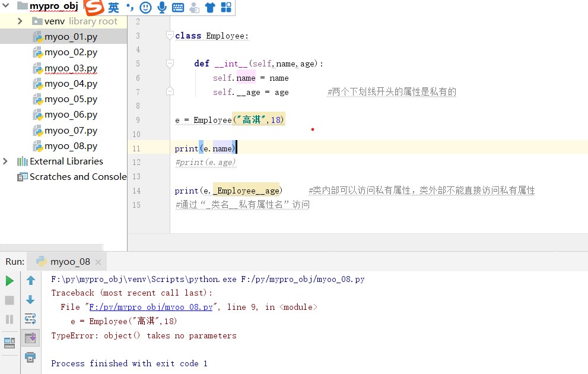Screen dimensions: 588x374
Task: Open Sogou soft keyboard
Action: point(178,7)
